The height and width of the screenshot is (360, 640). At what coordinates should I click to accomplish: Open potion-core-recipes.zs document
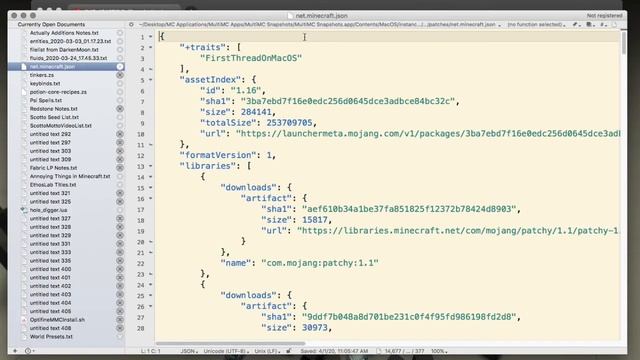(x=58, y=92)
